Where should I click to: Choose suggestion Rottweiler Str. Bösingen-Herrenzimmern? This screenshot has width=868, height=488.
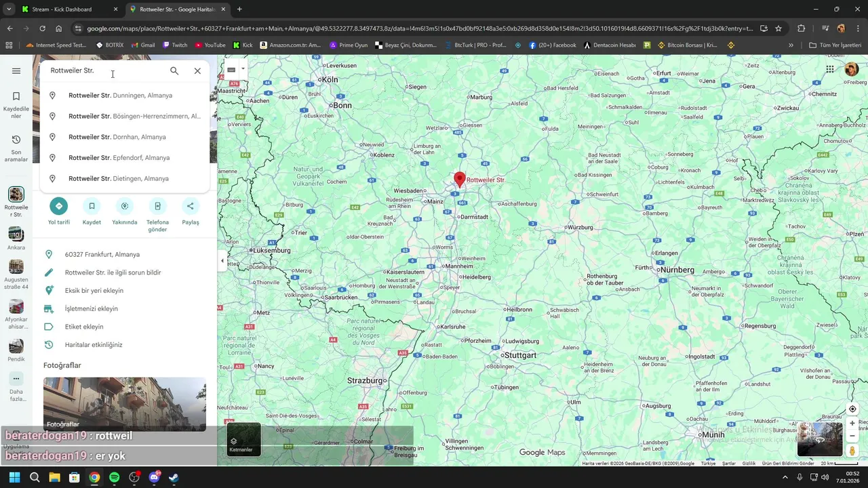125,116
